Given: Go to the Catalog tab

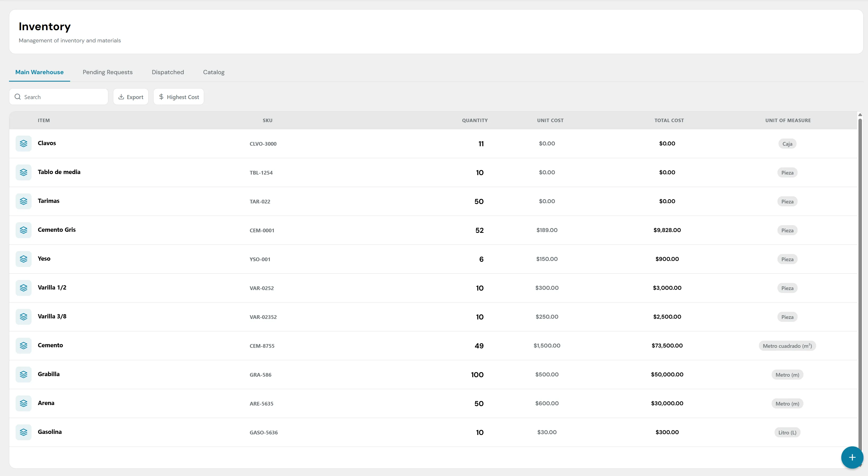Looking at the screenshot, I should click(x=214, y=72).
